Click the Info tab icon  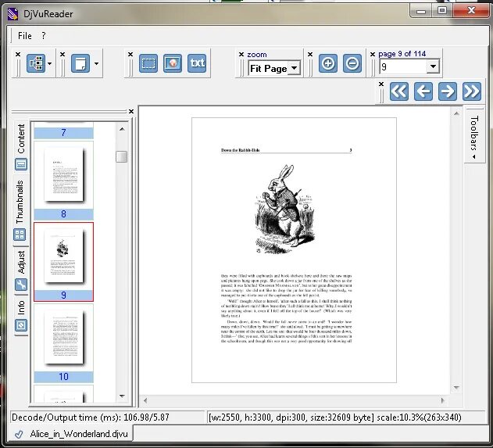pyautogui.click(x=21, y=325)
